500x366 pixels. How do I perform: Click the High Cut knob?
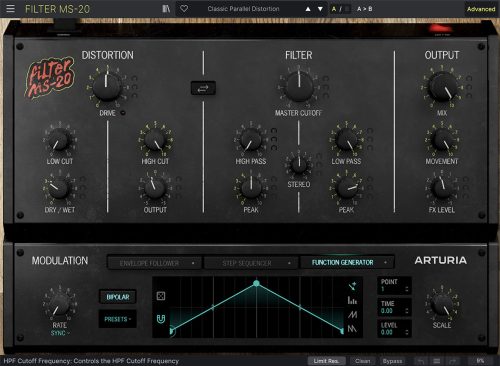[155, 140]
